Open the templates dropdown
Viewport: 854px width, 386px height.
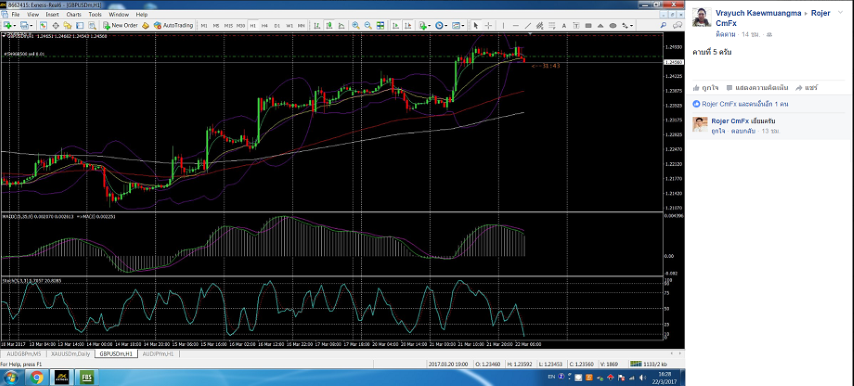463,26
